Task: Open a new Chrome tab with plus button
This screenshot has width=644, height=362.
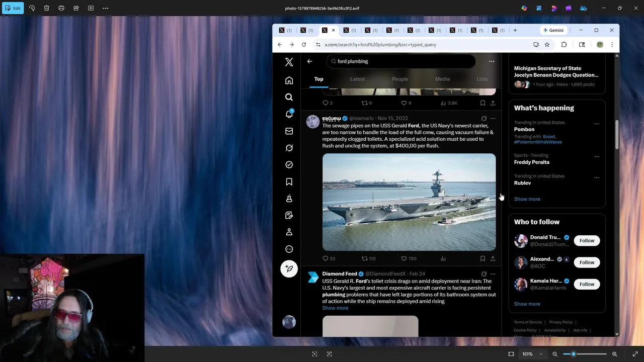Action: point(515,30)
